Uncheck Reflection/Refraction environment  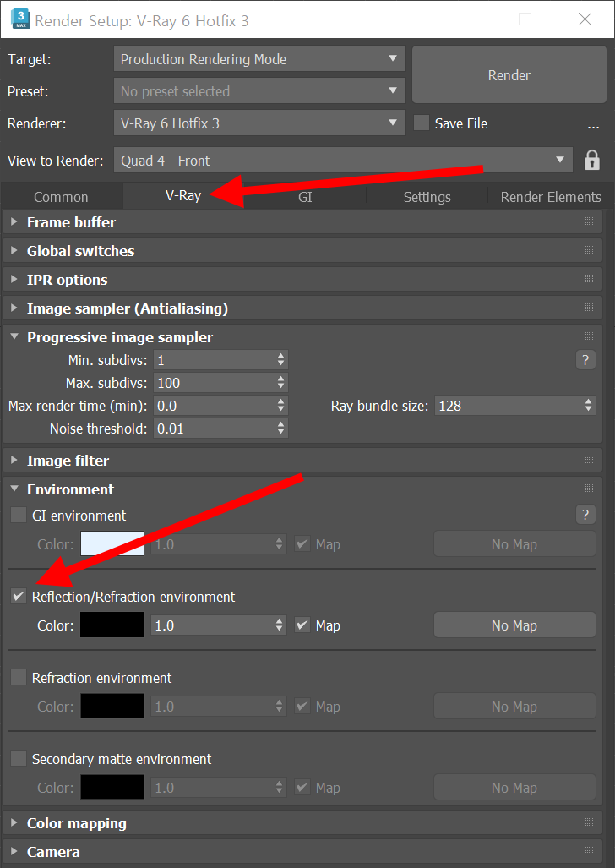pos(19,596)
